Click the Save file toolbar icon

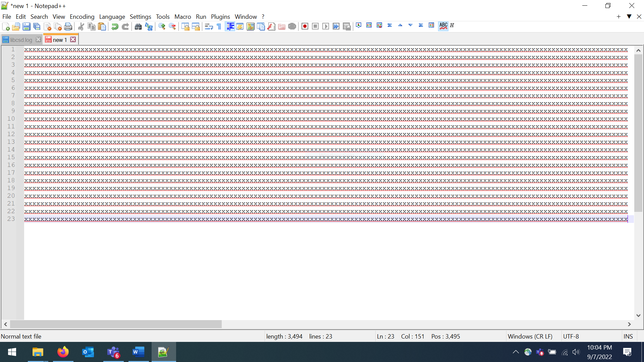coord(26,26)
